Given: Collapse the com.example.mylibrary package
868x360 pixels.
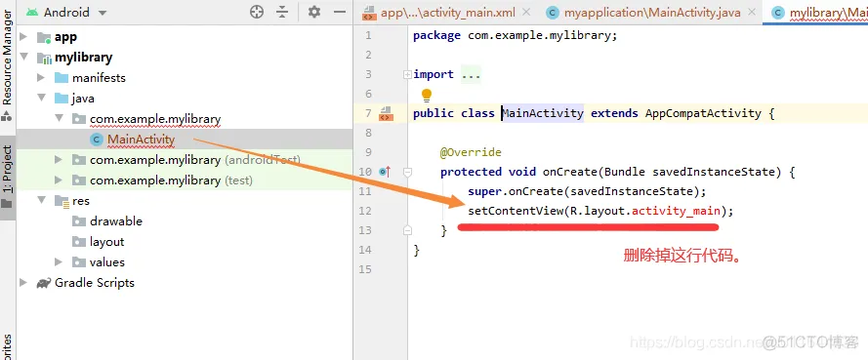Looking at the screenshot, I should point(59,118).
